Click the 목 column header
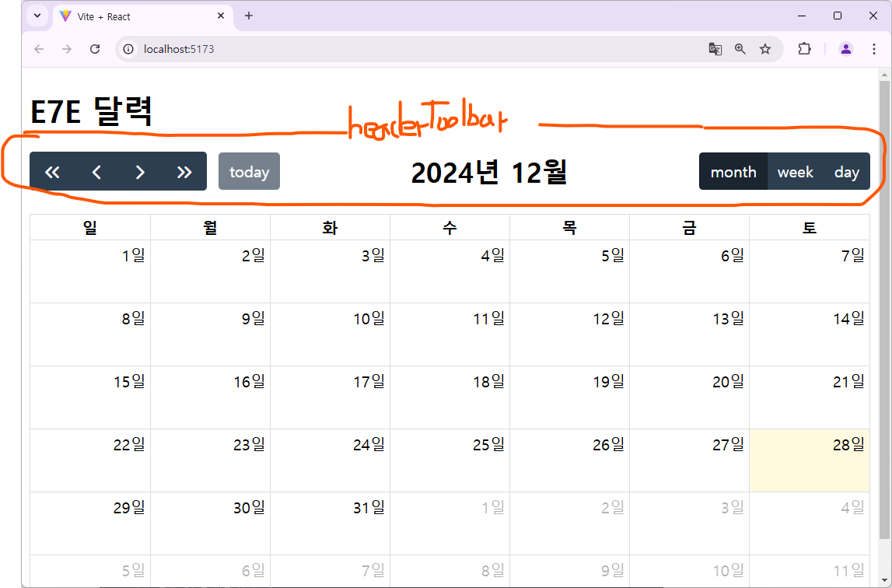 (x=569, y=228)
